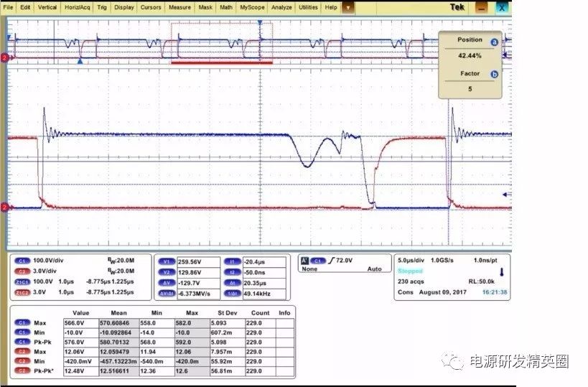The height and width of the screenshot is (387, 588).
Task: Open the Measure menu
Action: pyautogui.click(x=179, y=7)
